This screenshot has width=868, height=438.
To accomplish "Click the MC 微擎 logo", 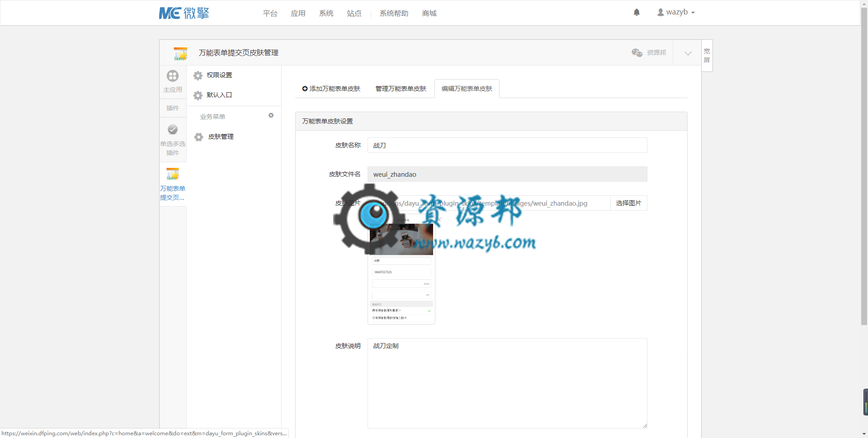I will point(184,13).
